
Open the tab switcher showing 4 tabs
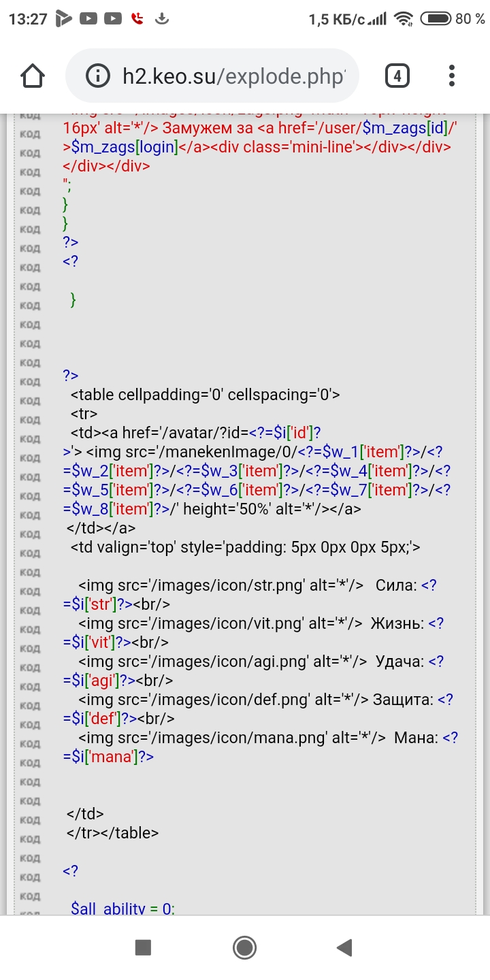click(x=397, y=76)
